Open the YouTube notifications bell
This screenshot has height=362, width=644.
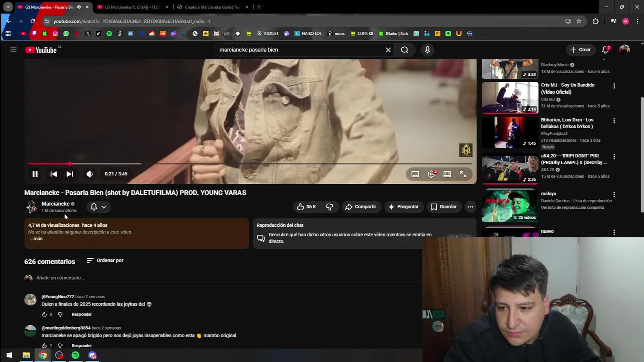[605, 50]
